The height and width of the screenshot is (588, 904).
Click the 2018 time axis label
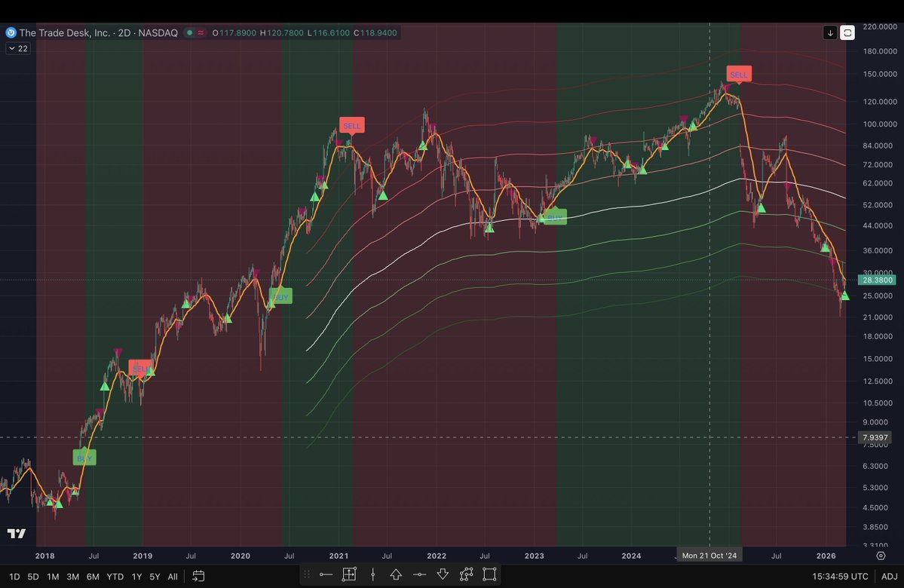point(45,556)
